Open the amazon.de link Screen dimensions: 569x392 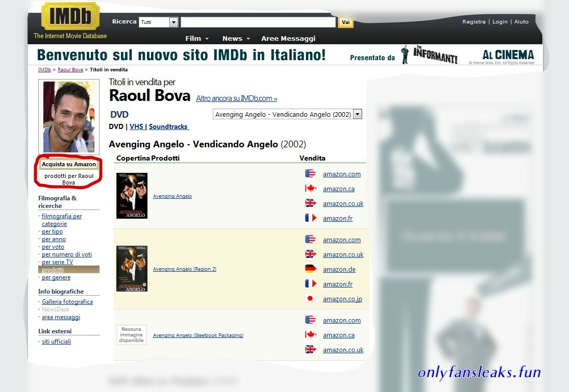tap(339, 270)
